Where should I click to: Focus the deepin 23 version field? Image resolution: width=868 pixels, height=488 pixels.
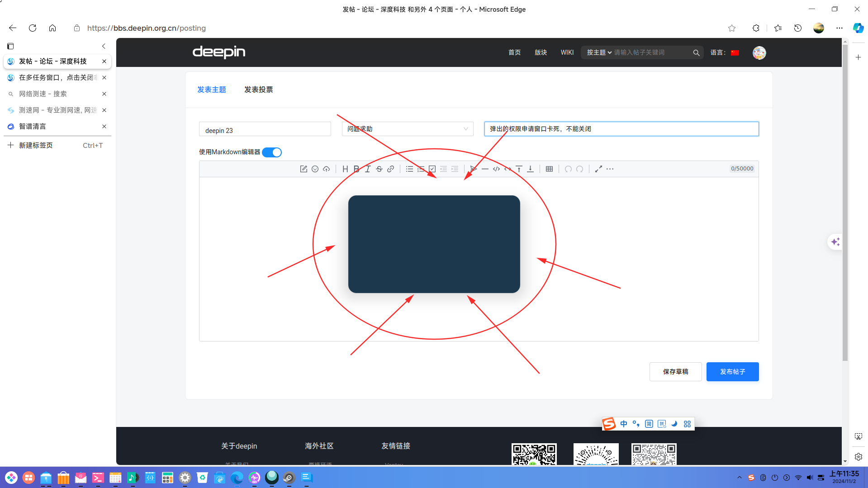265,129
